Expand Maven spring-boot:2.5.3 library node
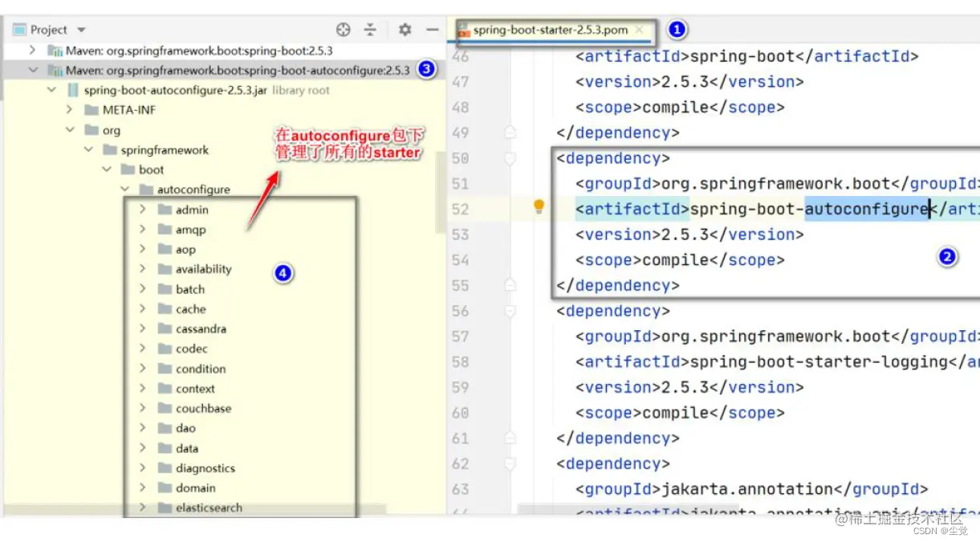 click(x=32, y=51)
